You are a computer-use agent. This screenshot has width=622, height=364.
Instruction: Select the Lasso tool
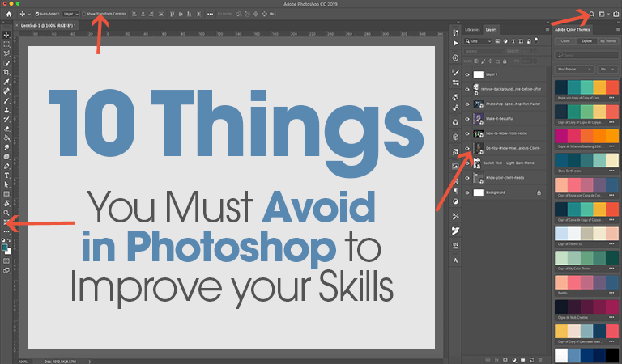pyautogui.click(x=6, y=53)
